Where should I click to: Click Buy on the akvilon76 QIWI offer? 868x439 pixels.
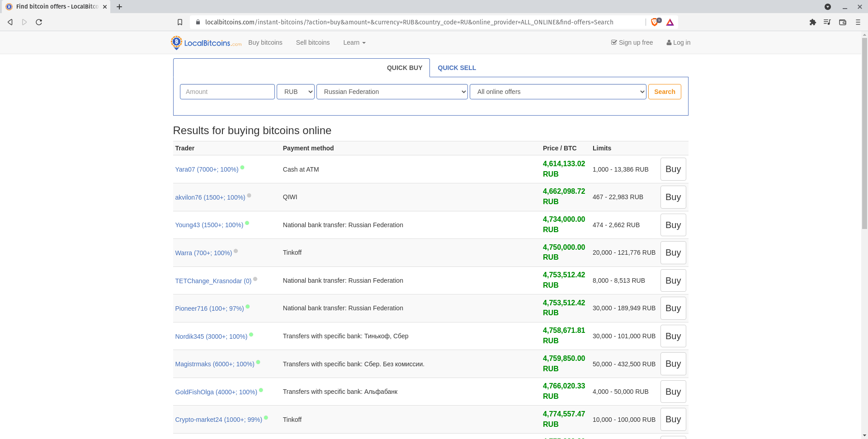point(673,197)
